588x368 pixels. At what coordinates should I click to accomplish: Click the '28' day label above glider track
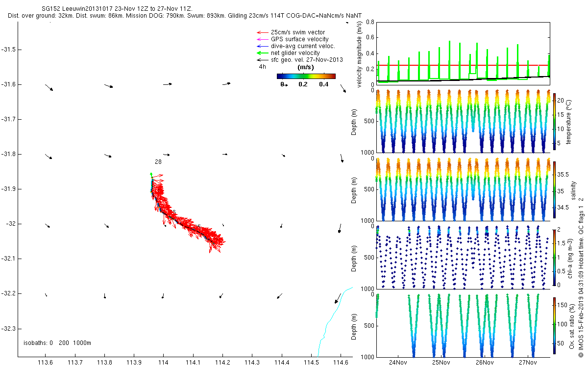[158, 161]
